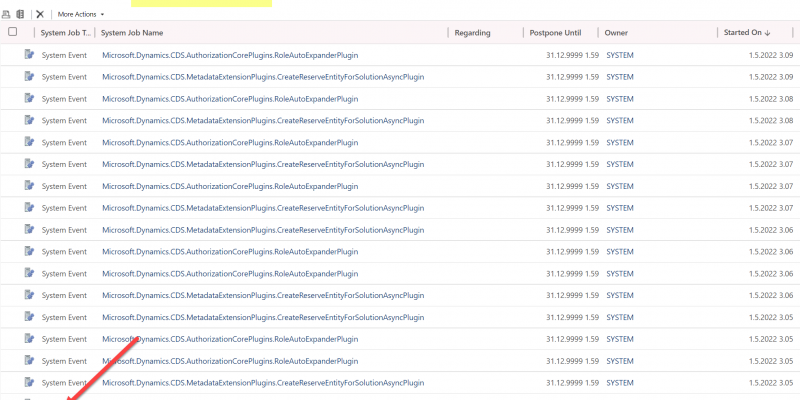Open the SYSTEM owner link in first row

[x=619, y=55]
